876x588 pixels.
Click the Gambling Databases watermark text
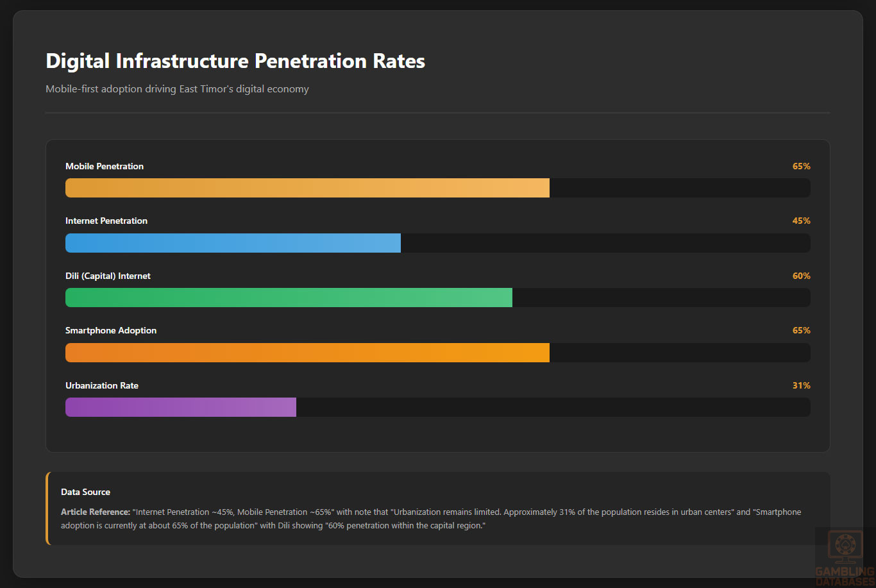click(845, 576)
